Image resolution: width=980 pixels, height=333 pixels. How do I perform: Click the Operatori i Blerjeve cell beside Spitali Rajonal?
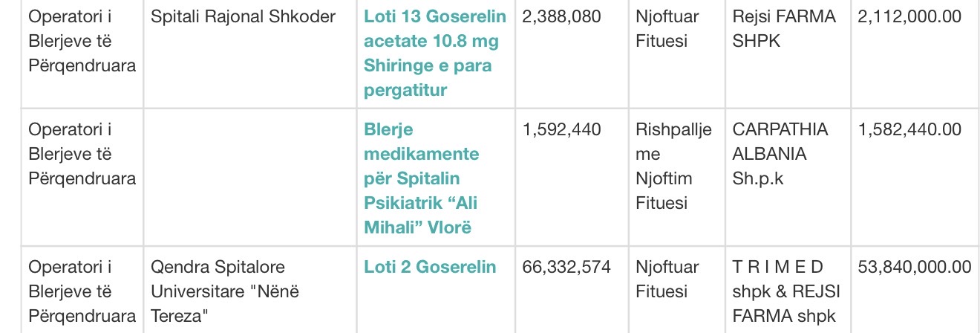(x=82, y=41)
